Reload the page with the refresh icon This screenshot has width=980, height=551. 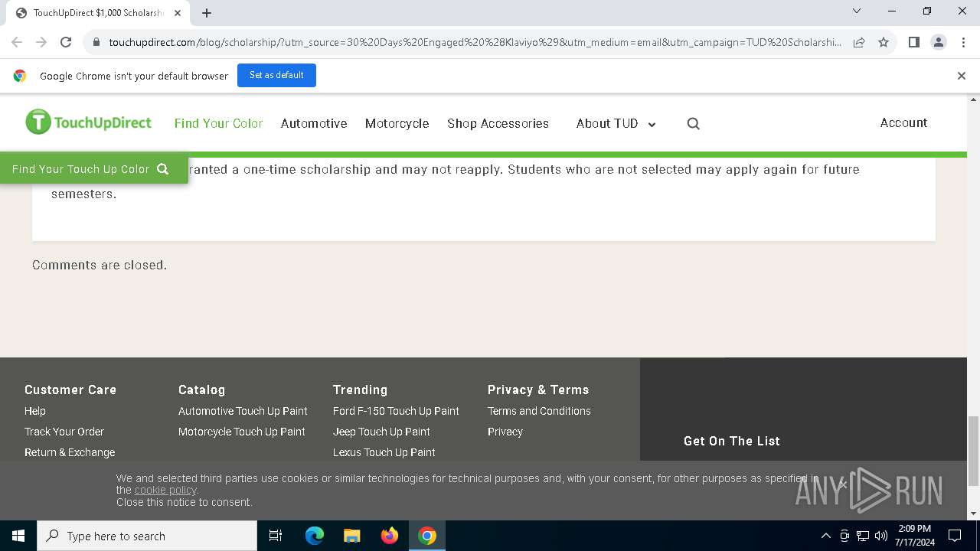pyautogui.click(x=66, y=42)
